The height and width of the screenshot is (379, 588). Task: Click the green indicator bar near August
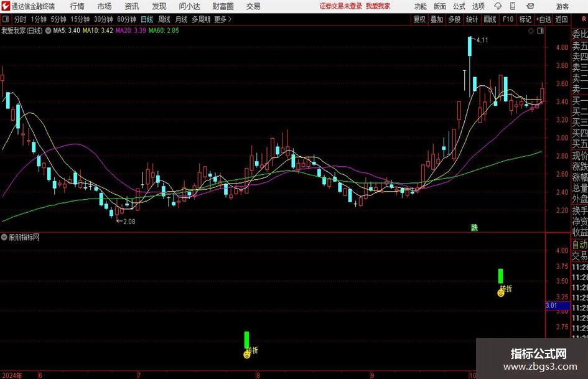(246, 340)
